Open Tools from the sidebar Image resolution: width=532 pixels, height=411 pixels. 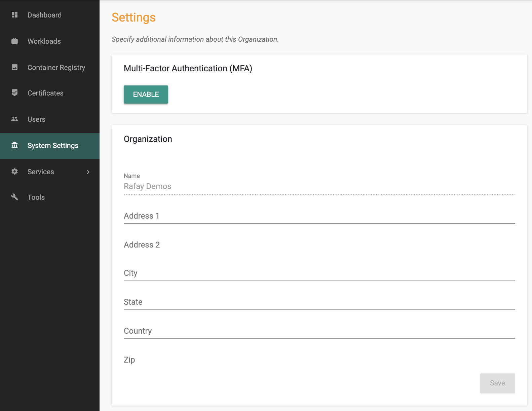(50, 197)
